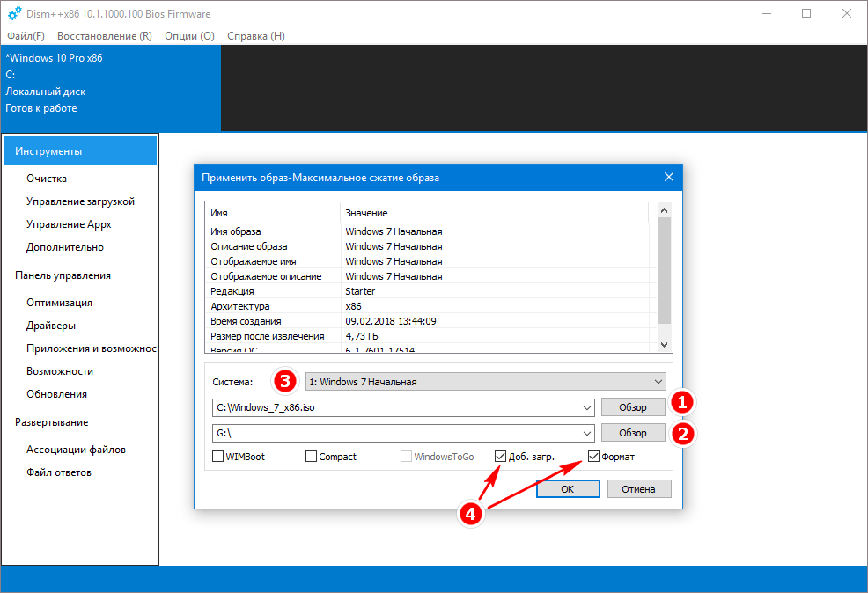Open the Обновления item
868x593 pixels.
tap(56, 394)
